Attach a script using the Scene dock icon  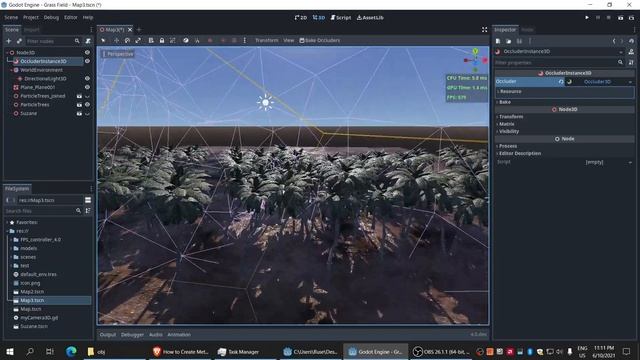[x=88, y=41]
